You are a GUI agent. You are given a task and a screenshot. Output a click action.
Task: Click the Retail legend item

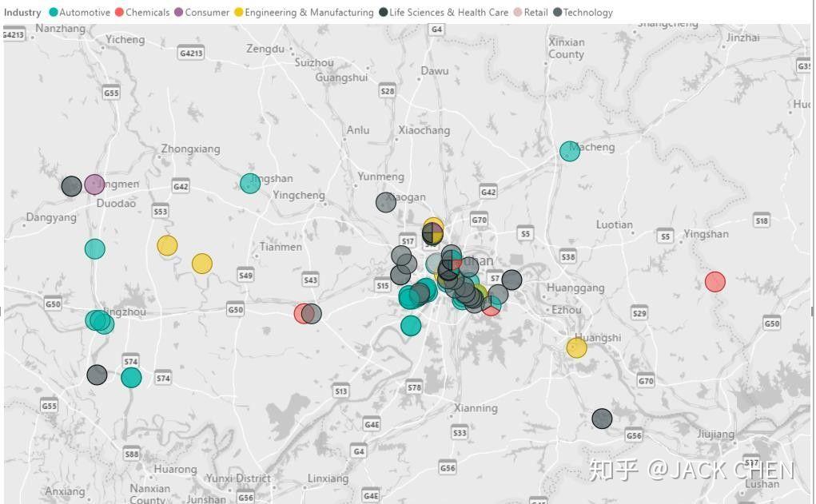(x=531, y=12)
